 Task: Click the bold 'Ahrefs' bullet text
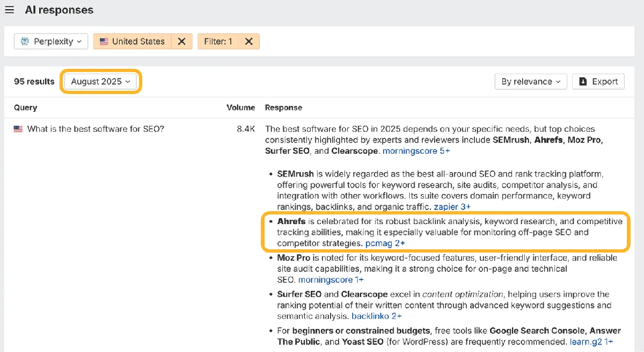pyautogui.click(x=291, y=221)
